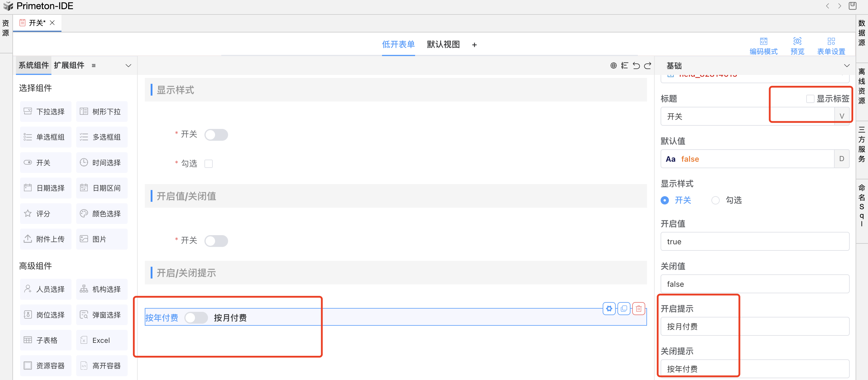
Task: Click the undo arrow icon
Action: [x=636, y=65]
